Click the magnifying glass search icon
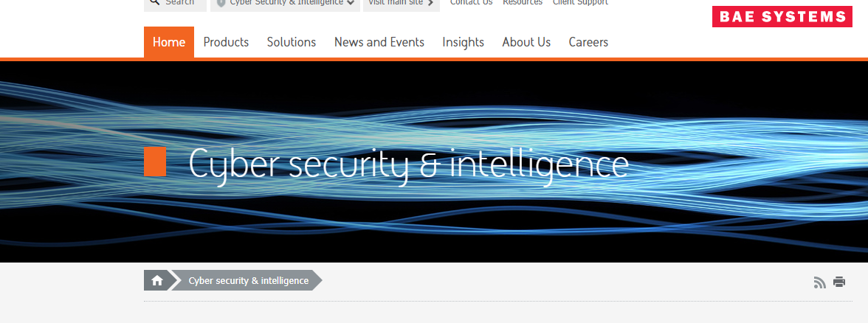Screen dimensions: 868x323 (x=154, y=2)
